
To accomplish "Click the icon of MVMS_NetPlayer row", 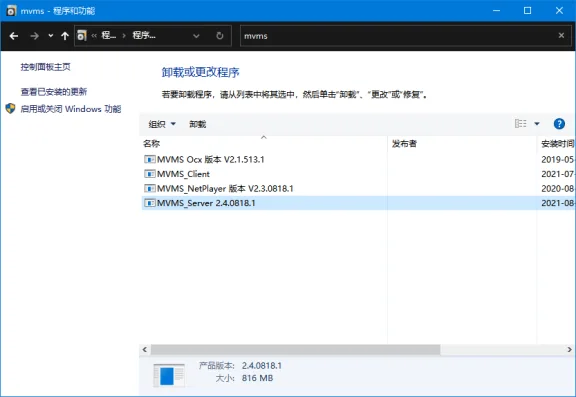I will [x=150, y=188].
